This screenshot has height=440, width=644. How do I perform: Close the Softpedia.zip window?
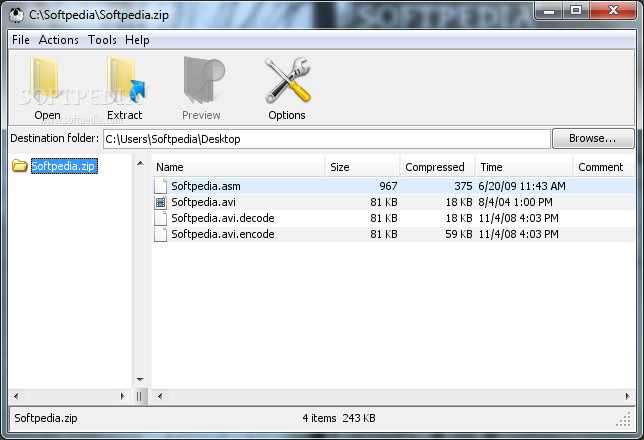614,11
